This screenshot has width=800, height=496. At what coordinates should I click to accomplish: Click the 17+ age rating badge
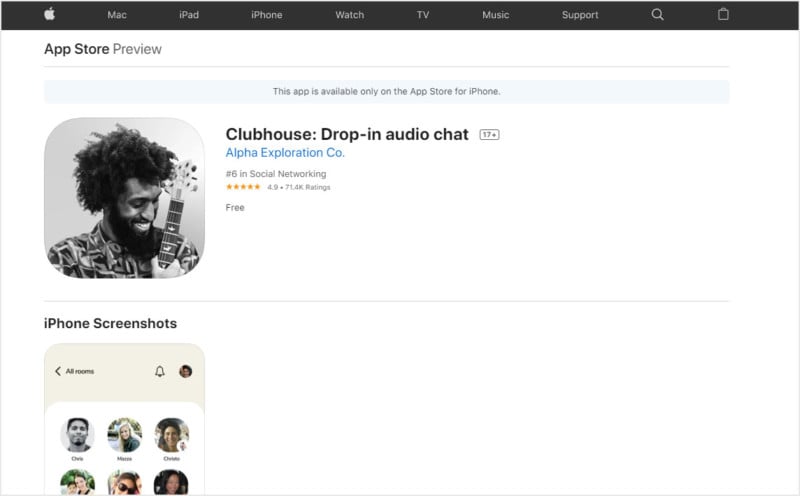point(489,135)
